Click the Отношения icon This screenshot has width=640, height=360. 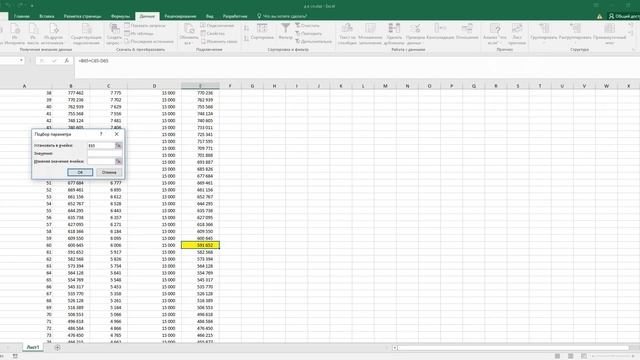coord(467,31)
